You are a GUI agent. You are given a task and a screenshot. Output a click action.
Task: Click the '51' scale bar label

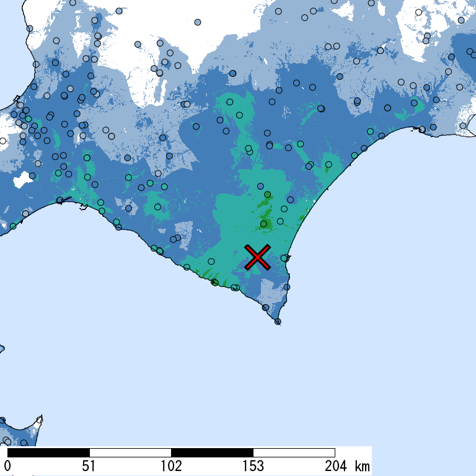[x=89, y=466]
